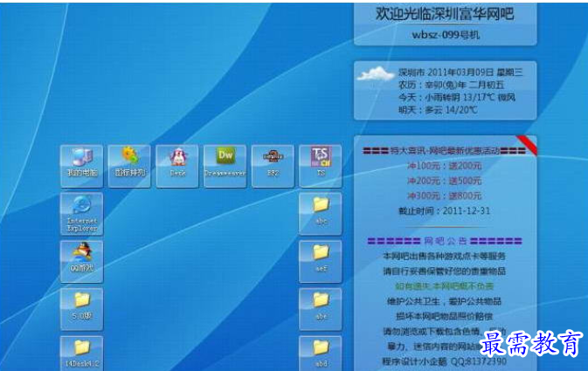588x371 pixels.
Task: Click the 农历 lunar date line
Action: (x=451, y=85)
